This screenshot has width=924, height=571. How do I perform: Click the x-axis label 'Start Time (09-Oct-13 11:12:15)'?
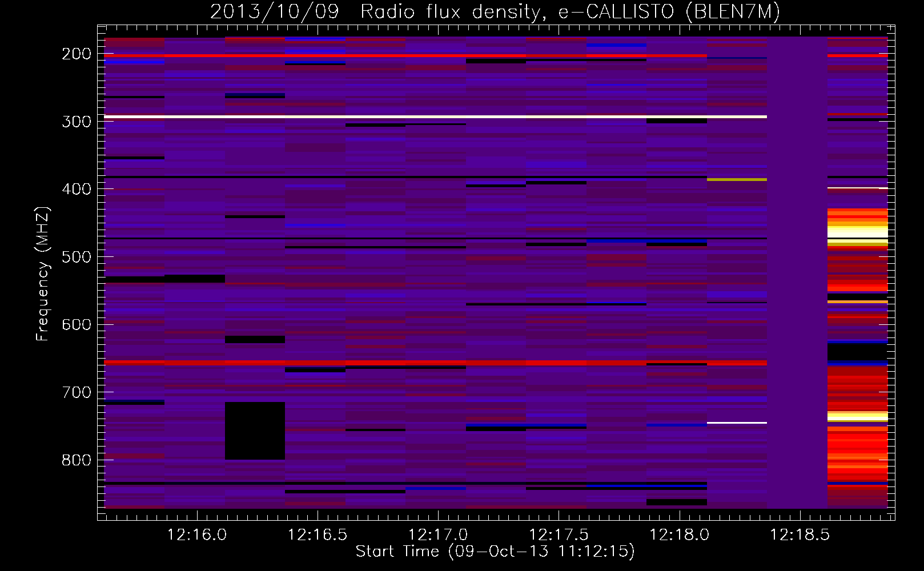495,552
